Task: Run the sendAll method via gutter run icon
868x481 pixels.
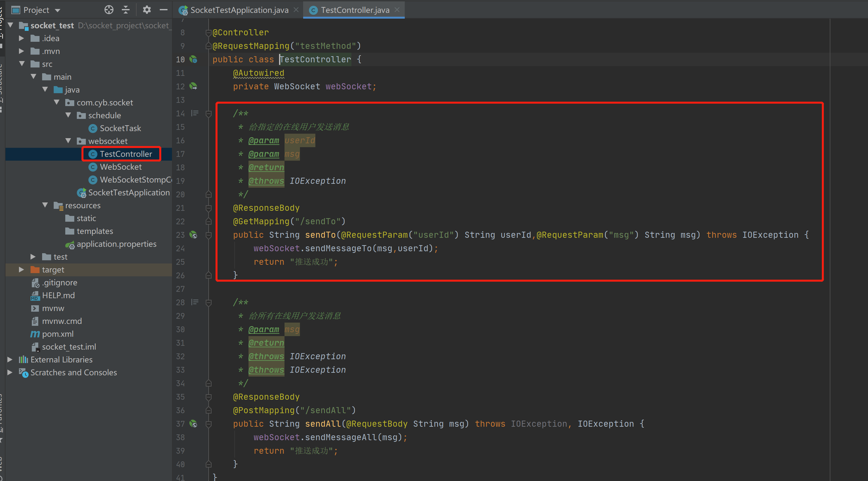Action: (194, 424)
